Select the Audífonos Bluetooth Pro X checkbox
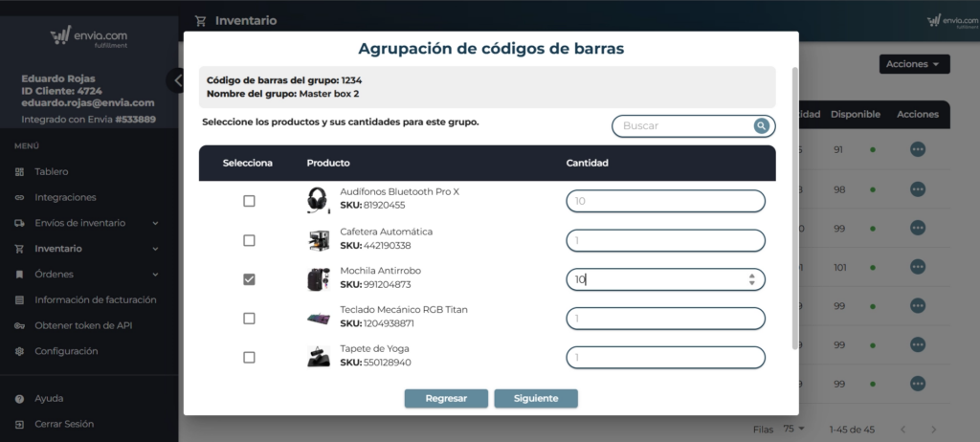980x442 pixels. pos(249,201)
